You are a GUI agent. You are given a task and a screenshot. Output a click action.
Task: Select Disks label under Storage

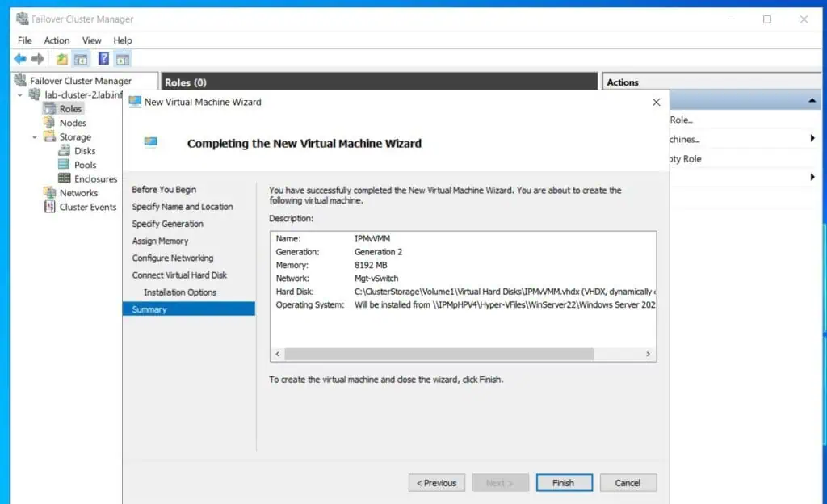[85, 151]
